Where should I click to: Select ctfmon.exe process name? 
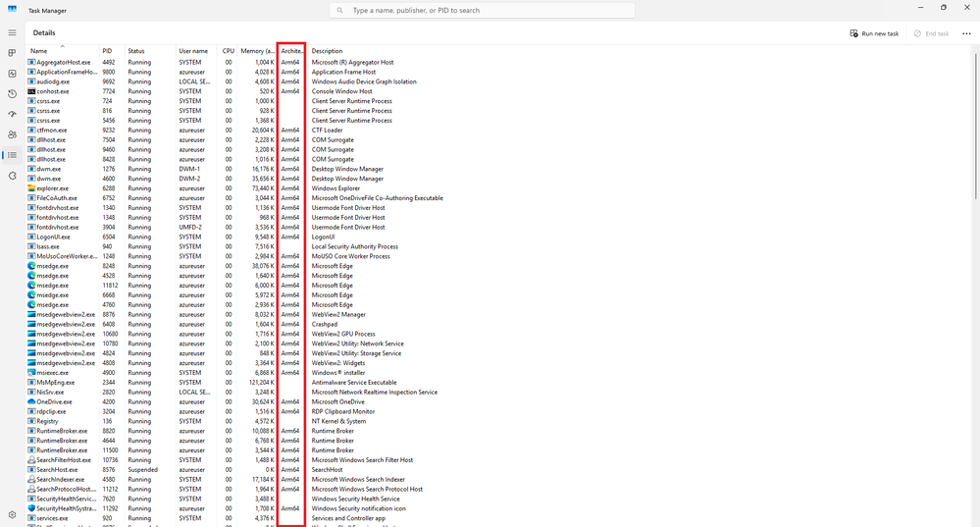(x=51, y=130)
